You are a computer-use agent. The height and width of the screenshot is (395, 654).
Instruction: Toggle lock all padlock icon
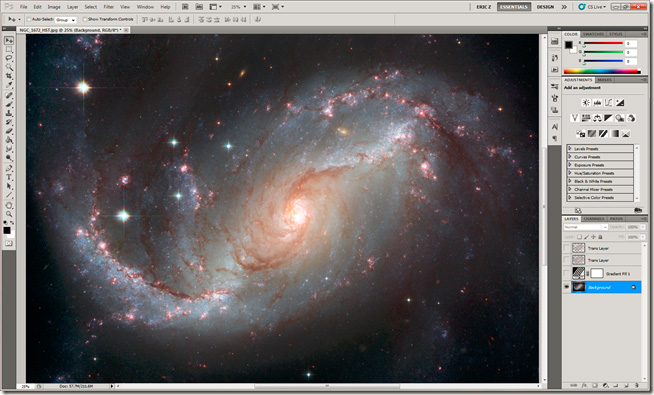(x=600, y=237)
